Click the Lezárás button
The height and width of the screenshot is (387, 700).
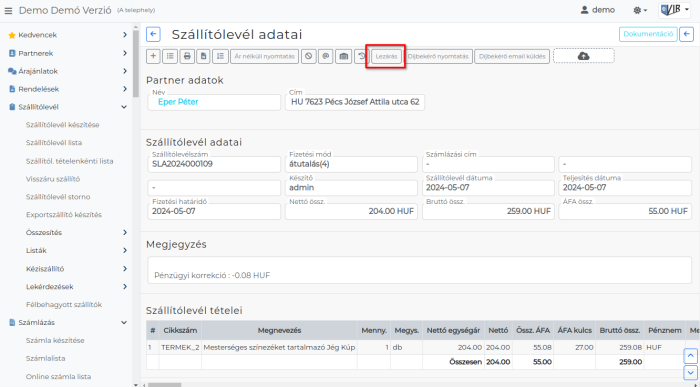pos(386,56)
